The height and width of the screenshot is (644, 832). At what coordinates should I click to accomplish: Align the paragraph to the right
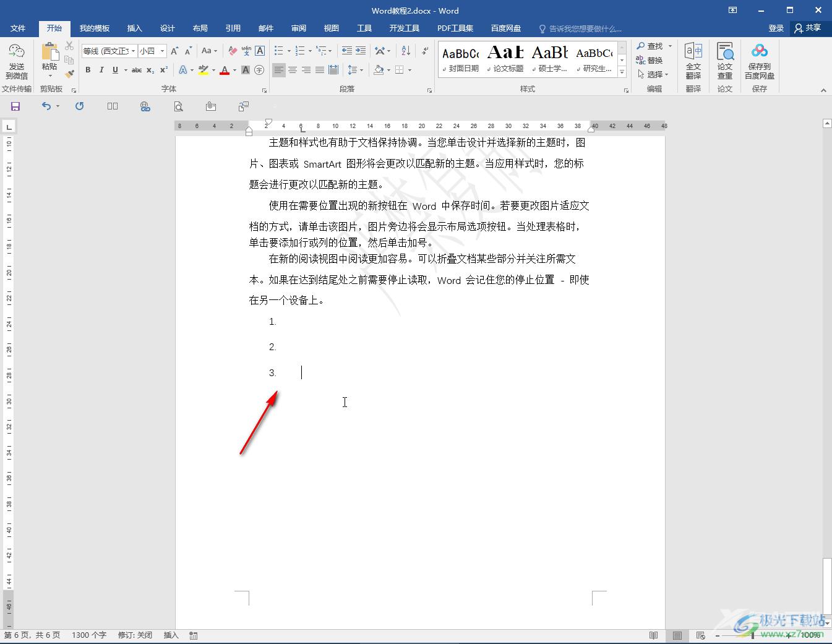(x=306, y=70)
